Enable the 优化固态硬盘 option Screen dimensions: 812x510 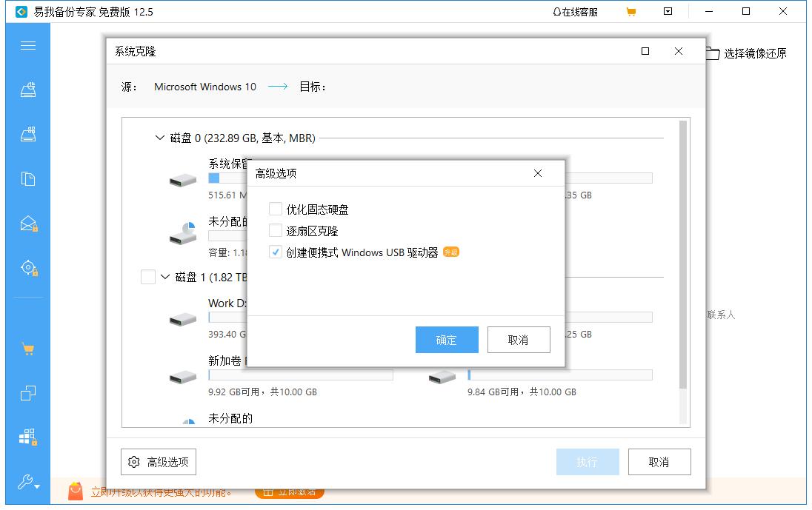(275, 209)
